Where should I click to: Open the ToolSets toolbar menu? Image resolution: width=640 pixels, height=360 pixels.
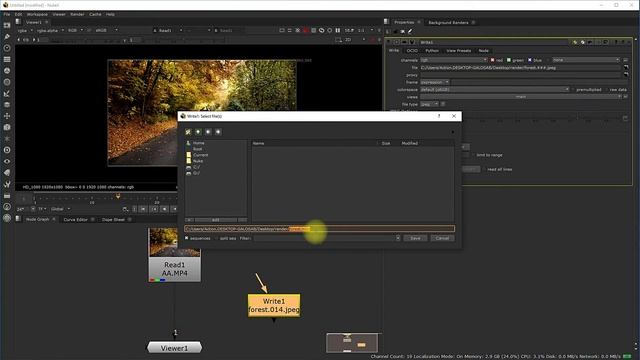pos(7,184)
